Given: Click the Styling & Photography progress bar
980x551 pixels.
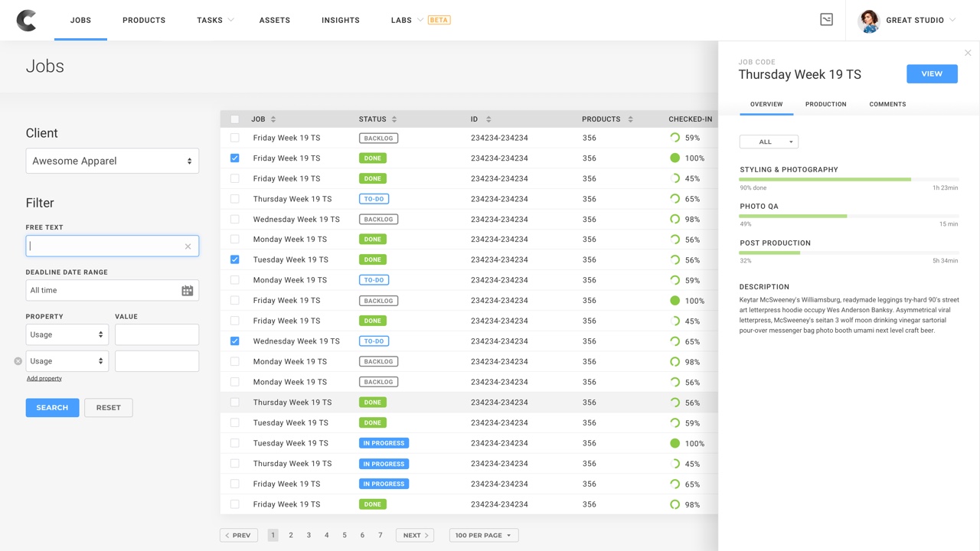Looking at the screenshot, I should (x=848, y=179).
